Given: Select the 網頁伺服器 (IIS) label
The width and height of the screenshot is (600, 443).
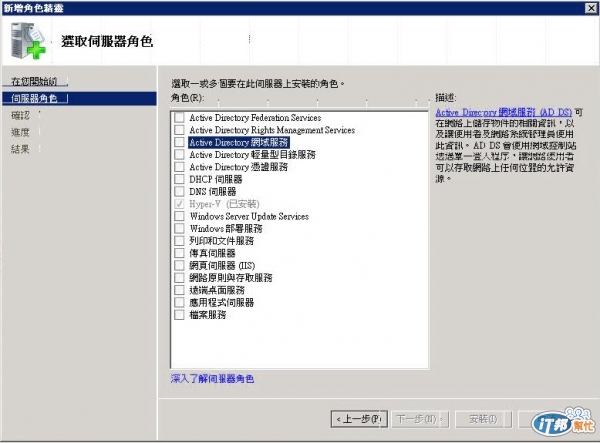Looking at the screenshot, I should point(222,265).
